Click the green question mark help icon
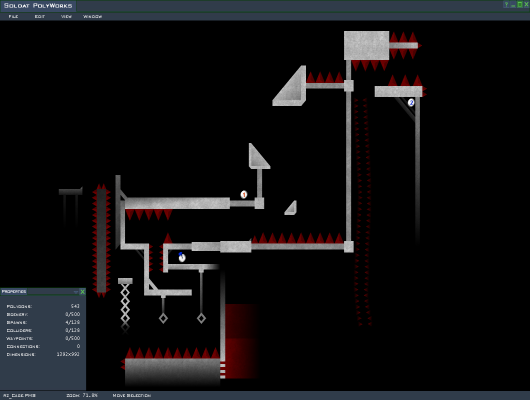530x400 pixels. click(506, 4)
